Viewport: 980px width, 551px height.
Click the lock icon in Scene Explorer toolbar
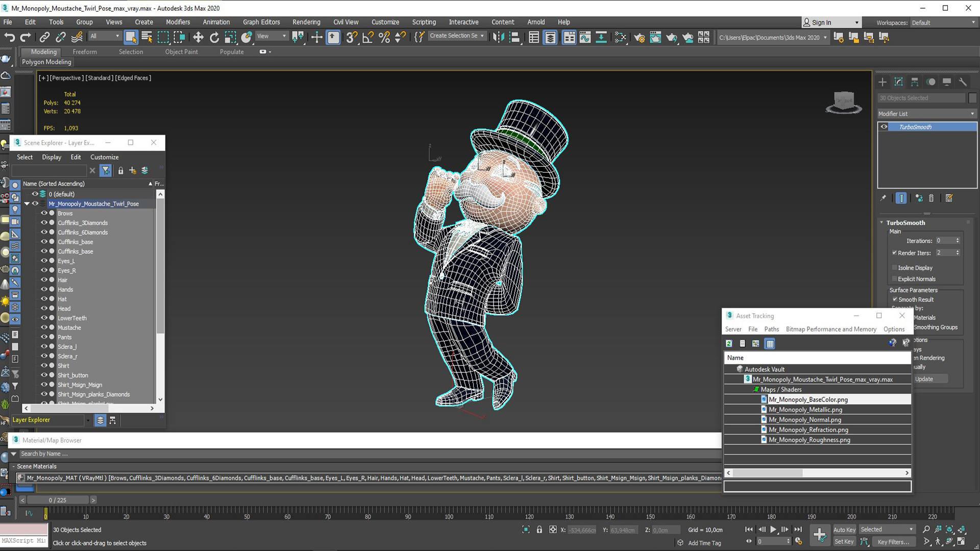click(120, 170)
